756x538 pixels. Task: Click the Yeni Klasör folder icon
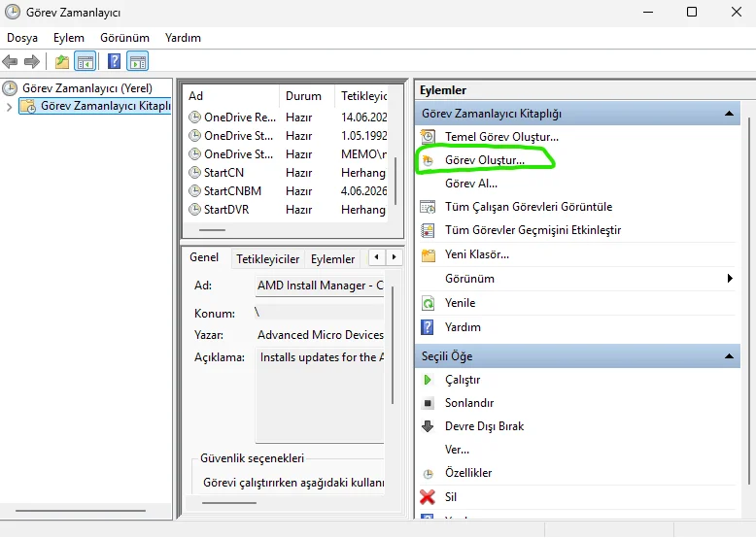point(429,254)
